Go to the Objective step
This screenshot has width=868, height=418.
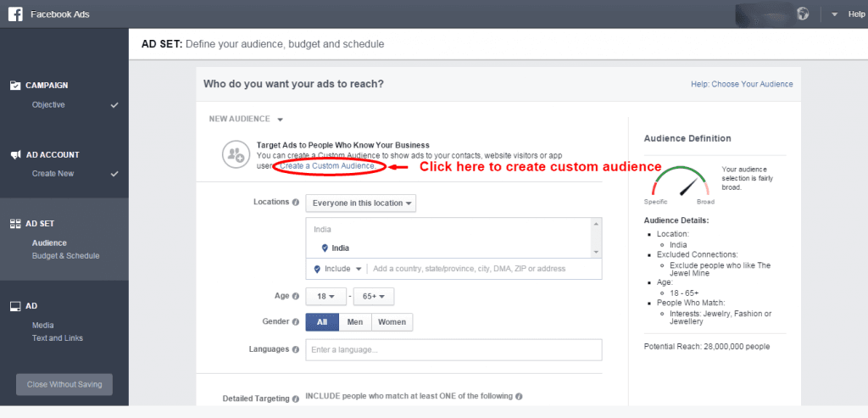(48, 104)
